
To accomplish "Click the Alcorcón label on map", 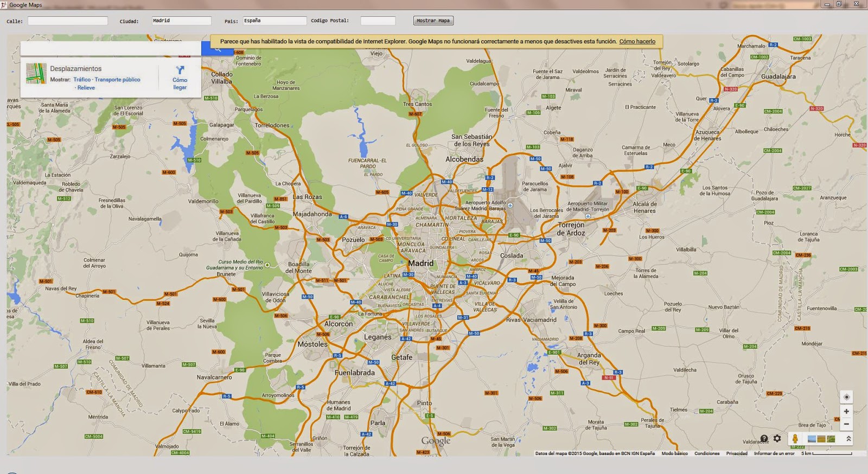I will coord(339,324).
